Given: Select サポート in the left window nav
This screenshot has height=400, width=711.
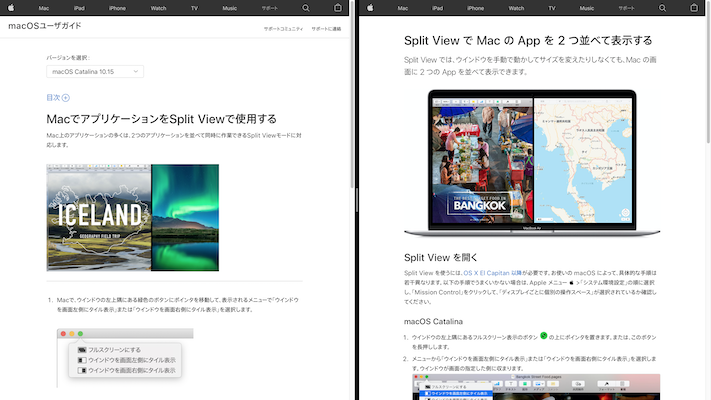Looking at the screenshot, I should [x=269, y=8].
